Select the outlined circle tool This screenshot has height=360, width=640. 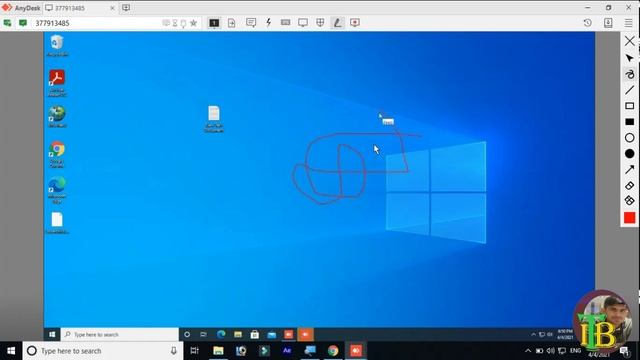pos(629,138)
